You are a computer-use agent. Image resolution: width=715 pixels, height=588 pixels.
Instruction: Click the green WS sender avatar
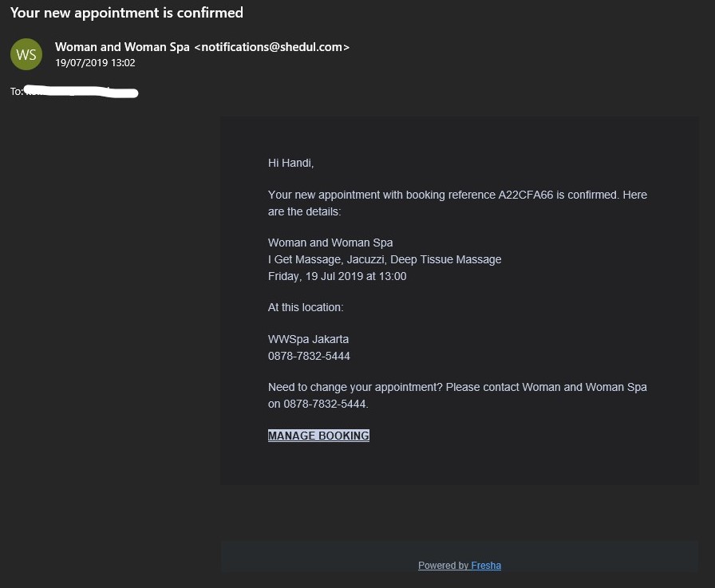pos(26,54)
